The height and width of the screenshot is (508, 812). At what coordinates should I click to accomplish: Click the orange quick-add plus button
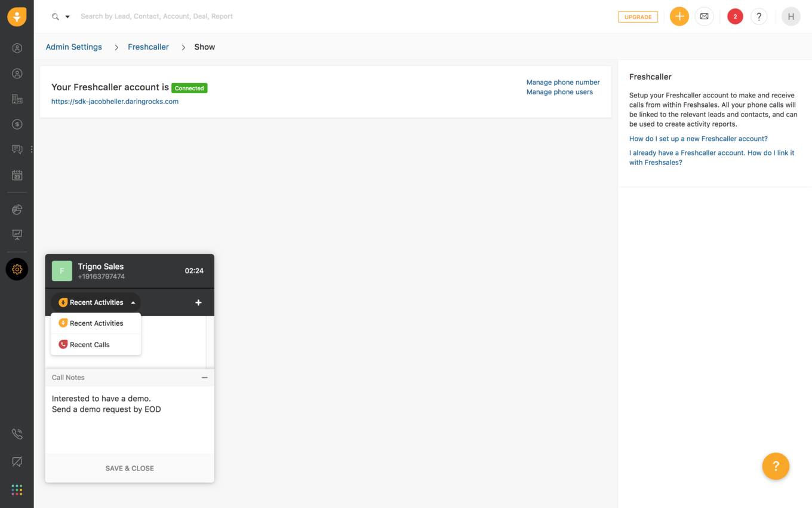679,17
